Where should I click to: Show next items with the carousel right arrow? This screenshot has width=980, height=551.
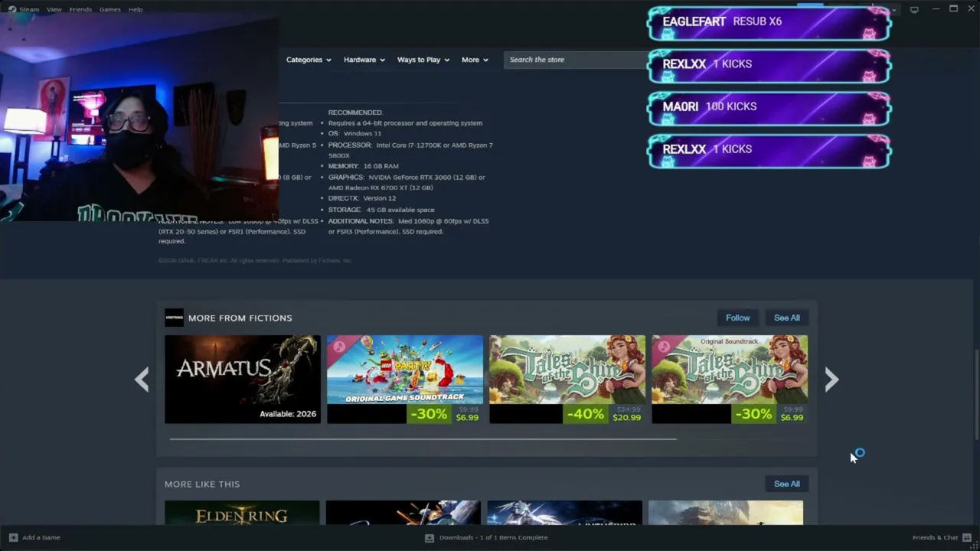(831, 380)
